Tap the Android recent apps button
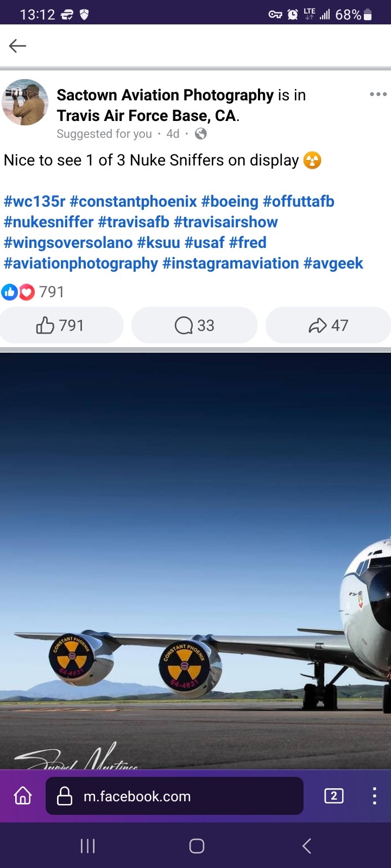The width and height of the screenshot is (391, 868). point(87,846)
